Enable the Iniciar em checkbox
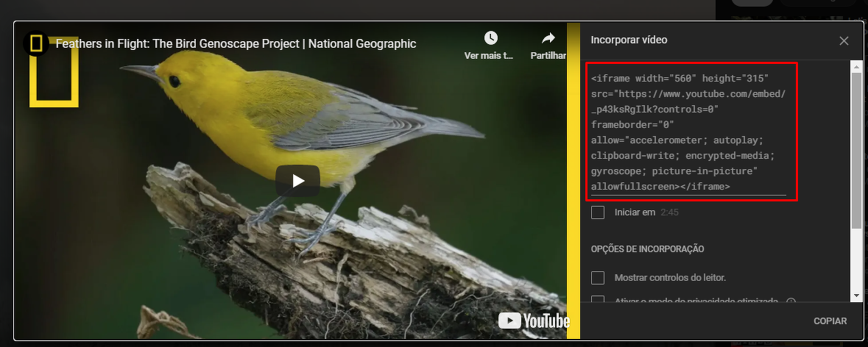868x347 pixels. (598, 212)
